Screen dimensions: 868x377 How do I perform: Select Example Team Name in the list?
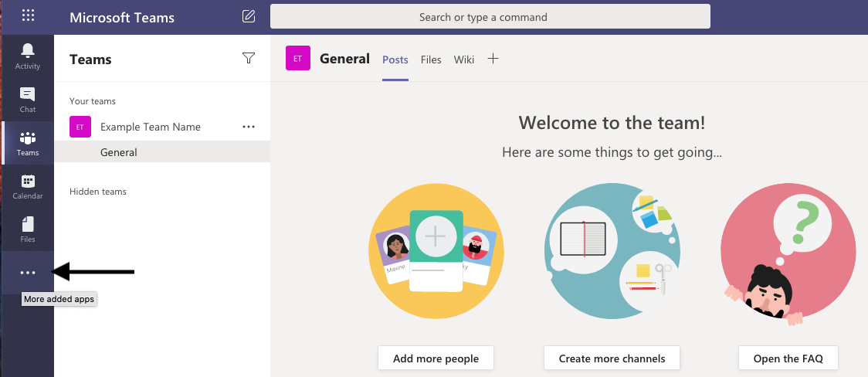pyautogui.click(x=151, y=127)
